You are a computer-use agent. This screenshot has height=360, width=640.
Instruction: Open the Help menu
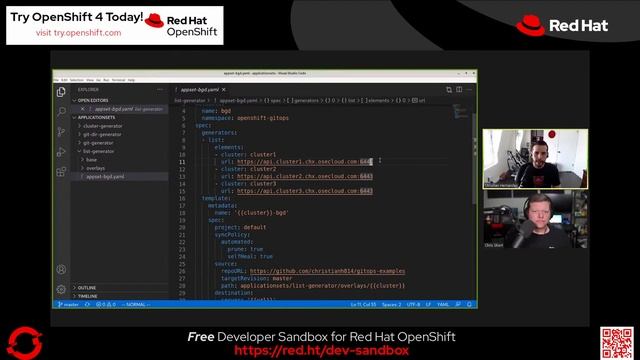pyautogui.click(x=131, y=80)
